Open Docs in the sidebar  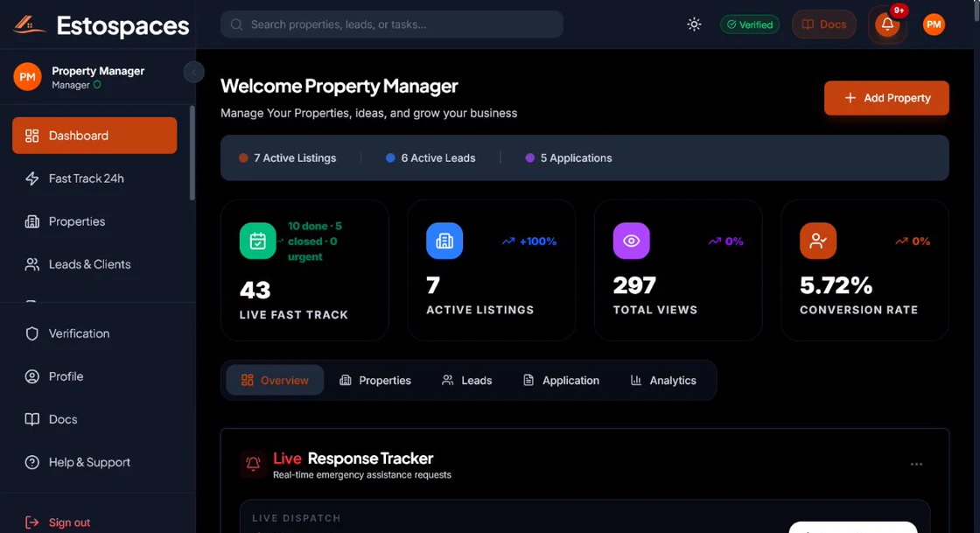pyautogui.click(x=94, y=419)
